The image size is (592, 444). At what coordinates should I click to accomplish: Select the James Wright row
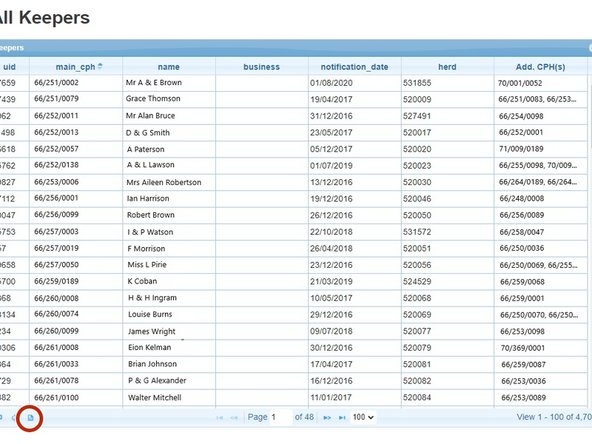coord(293,331)
